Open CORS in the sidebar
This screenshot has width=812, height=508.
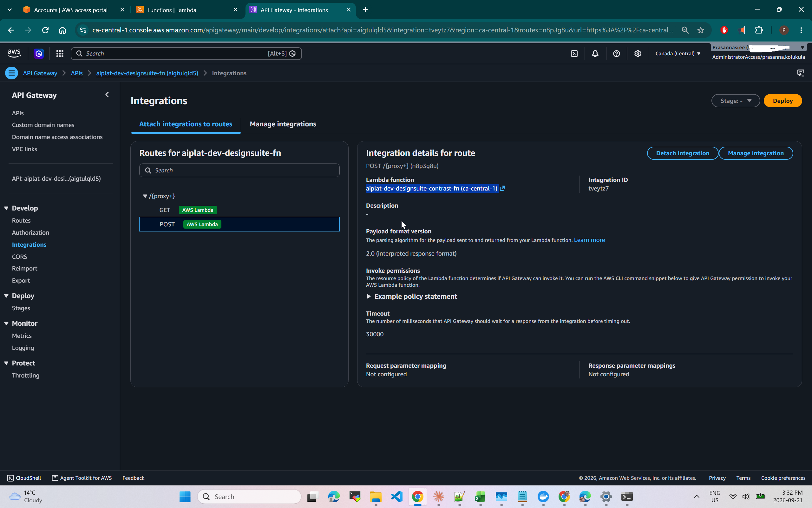[x=19, y=256]
